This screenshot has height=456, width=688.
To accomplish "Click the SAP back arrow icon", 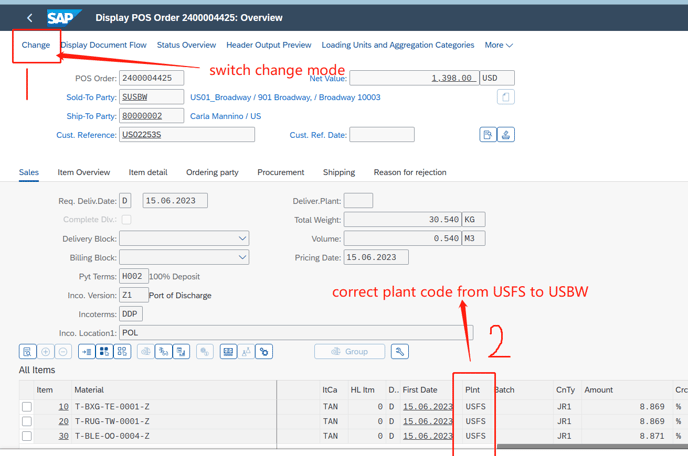I will [x=29, y=17].
